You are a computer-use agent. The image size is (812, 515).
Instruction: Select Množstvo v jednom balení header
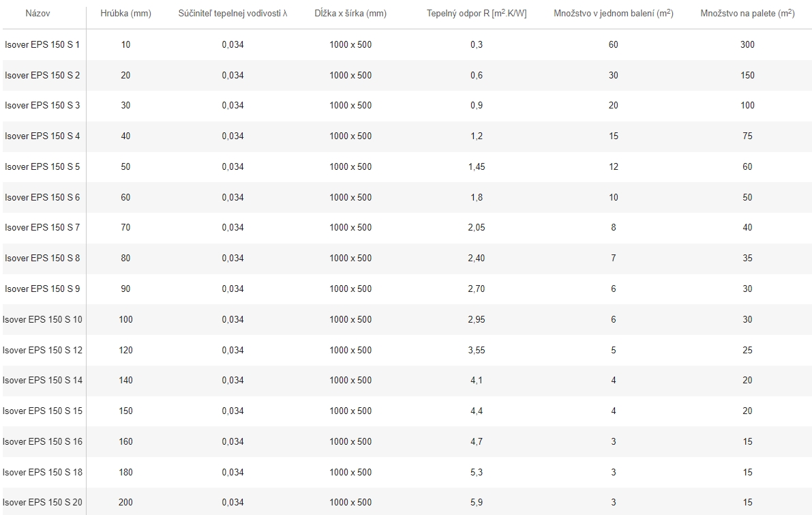pos(614,14)
